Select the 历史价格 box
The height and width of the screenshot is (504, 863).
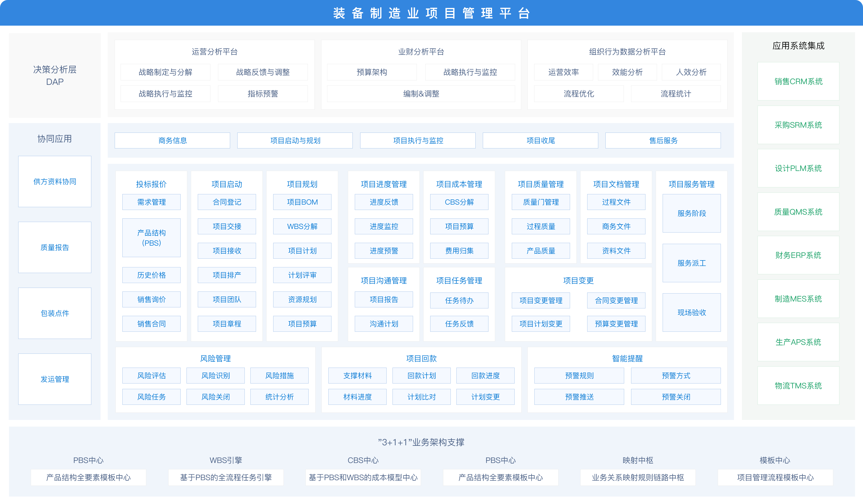151,275
